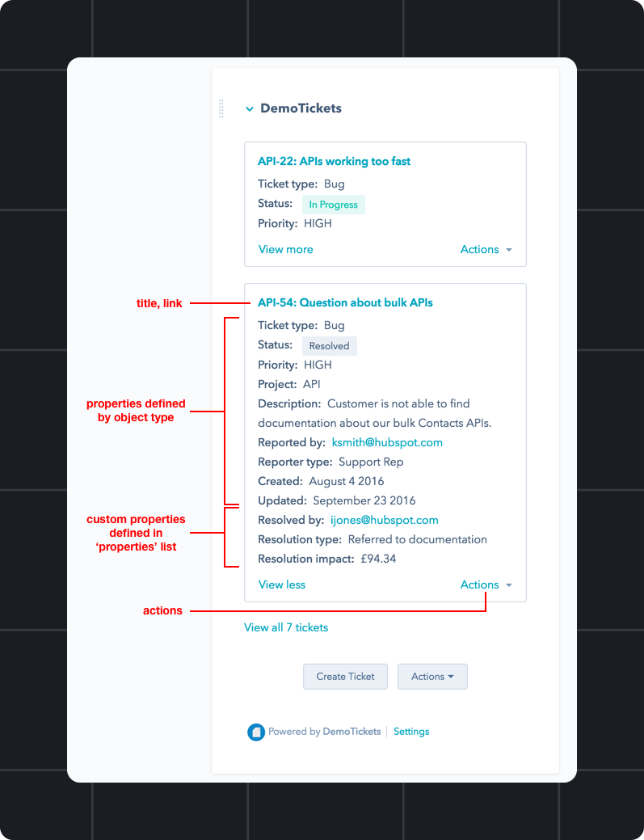
Task: Click the DemoTickets logo icon in footer
Action: coord(256,732)
